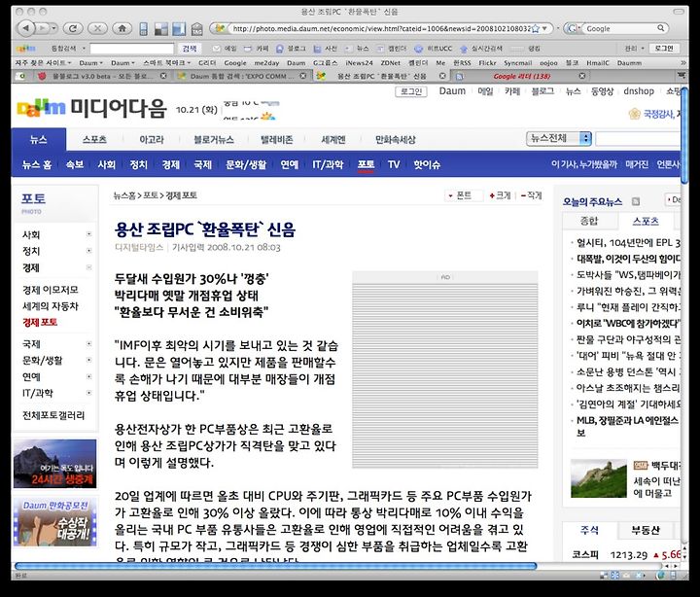Select IT/과학 in the blue news menu
The image size is (700, 597).
pos(329,164)
